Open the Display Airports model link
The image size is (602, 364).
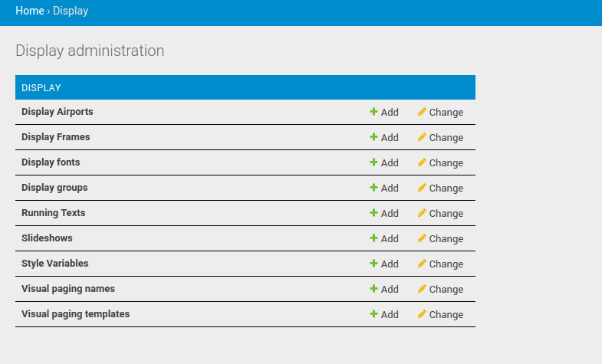tap(58, 112)
